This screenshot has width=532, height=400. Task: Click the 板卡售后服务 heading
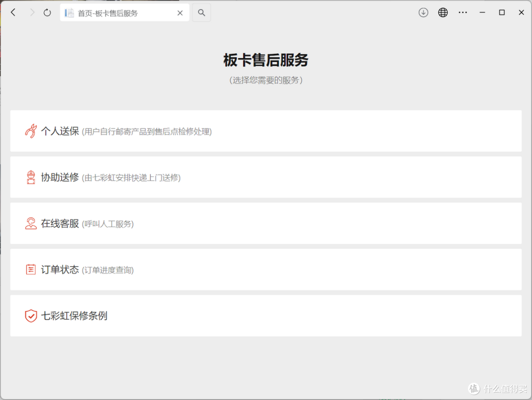coord(266,60)
